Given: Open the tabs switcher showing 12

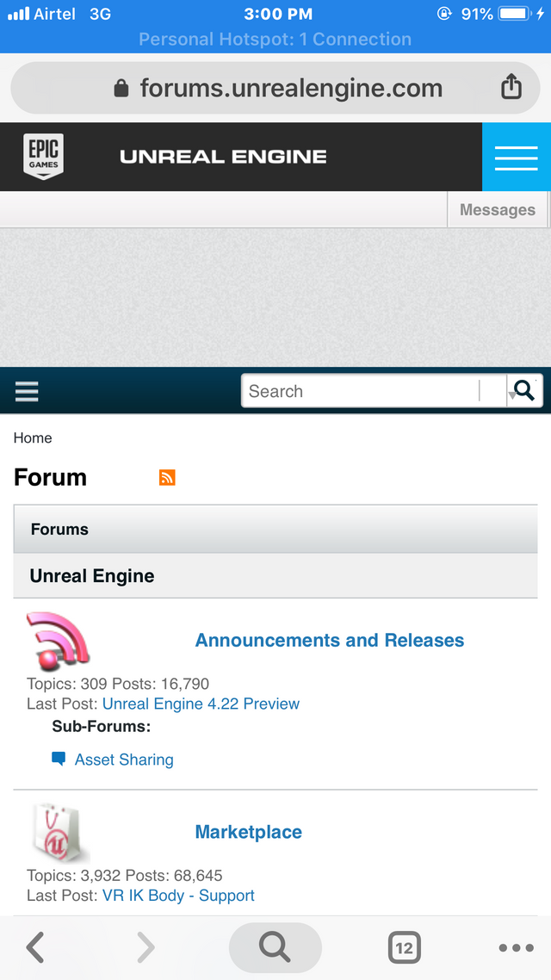Looking at the screenshot, I should (x=404, y=947).
